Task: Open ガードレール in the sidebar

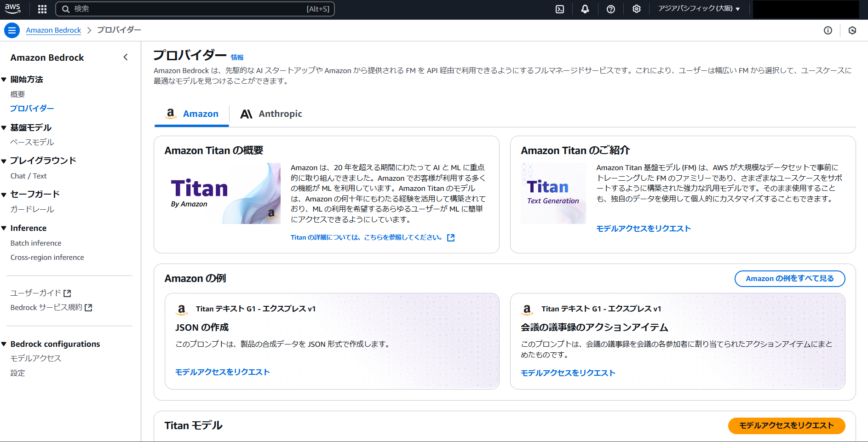Action: click(32, 209)
